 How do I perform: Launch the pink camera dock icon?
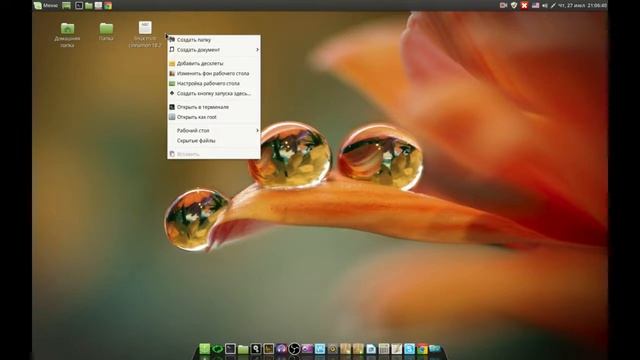point(307,349)
